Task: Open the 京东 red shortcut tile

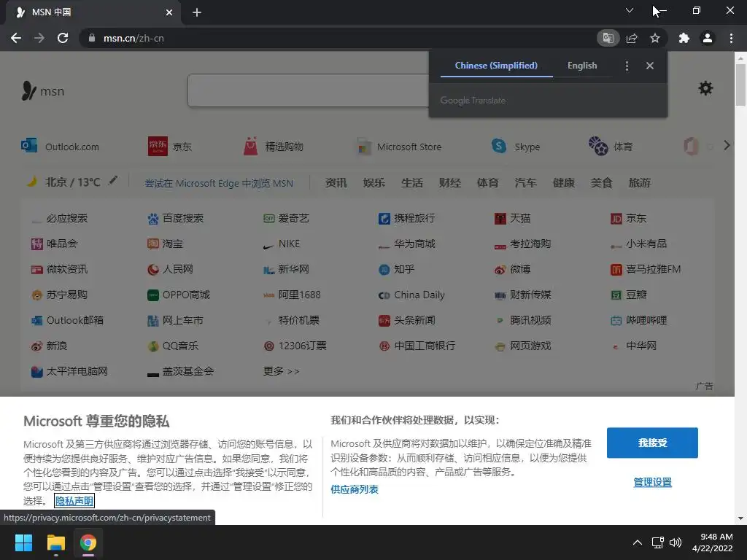Action: click(x=158, y=146)
